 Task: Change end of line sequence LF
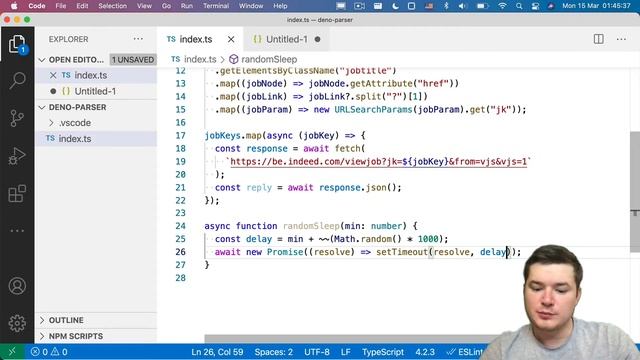[x=345, y=351]
